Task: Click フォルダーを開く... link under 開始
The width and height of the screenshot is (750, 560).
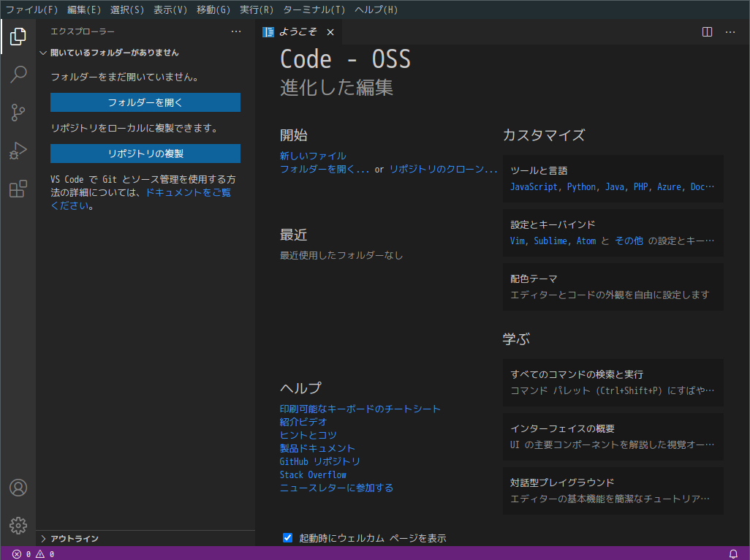Action: pyautogui.click(x=325, y=169)
